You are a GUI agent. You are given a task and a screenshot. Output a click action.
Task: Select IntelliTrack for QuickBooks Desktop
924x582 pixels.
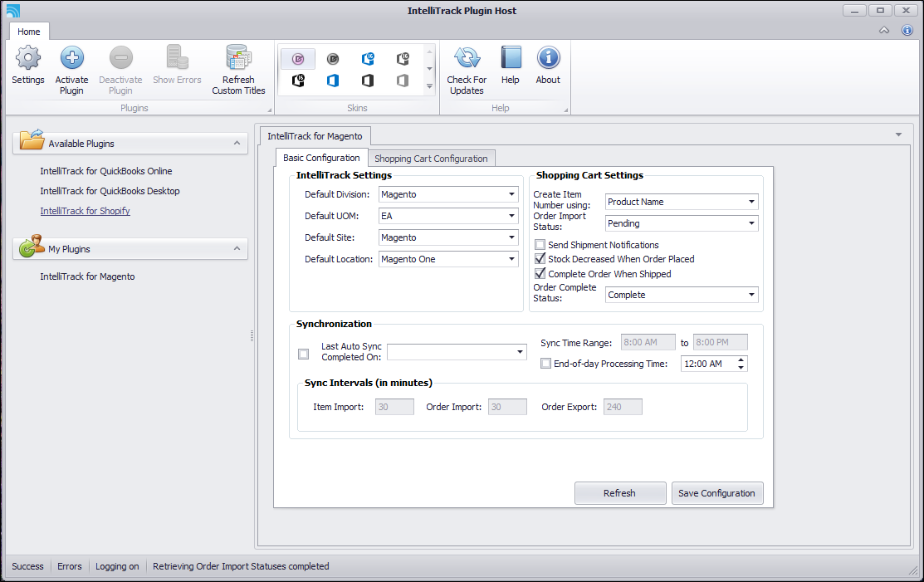point(110,191)
